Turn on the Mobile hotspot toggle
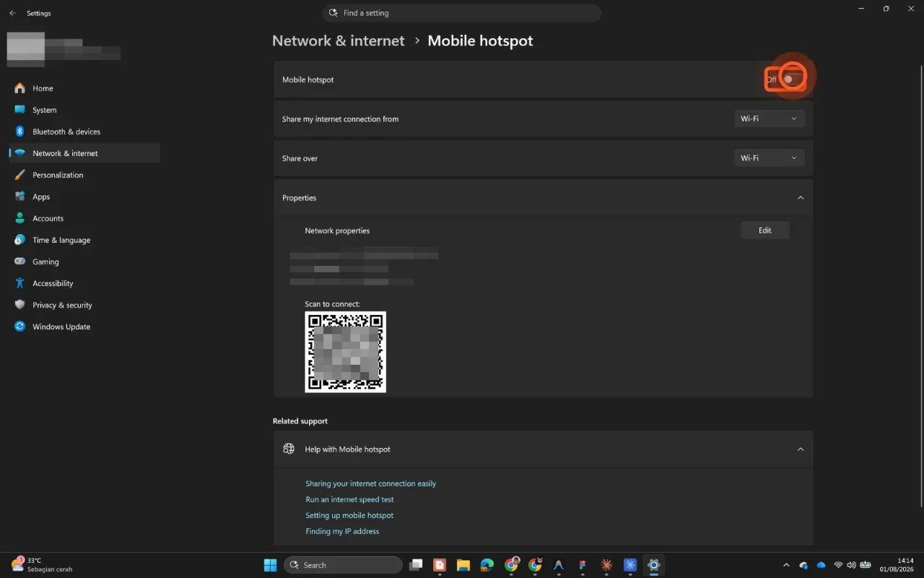924x578 pixels. (x=793, y=79)
